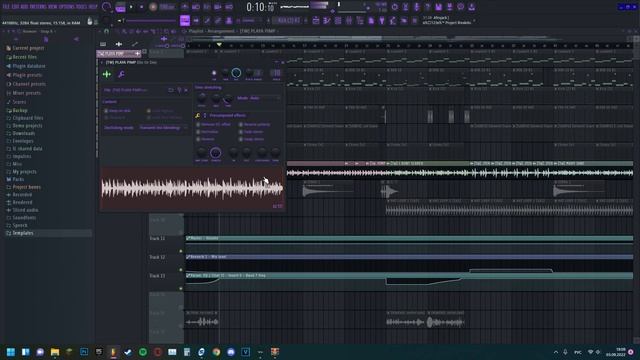
Task: Open the Declicking mode dropdown
Action: pos(162,128)
